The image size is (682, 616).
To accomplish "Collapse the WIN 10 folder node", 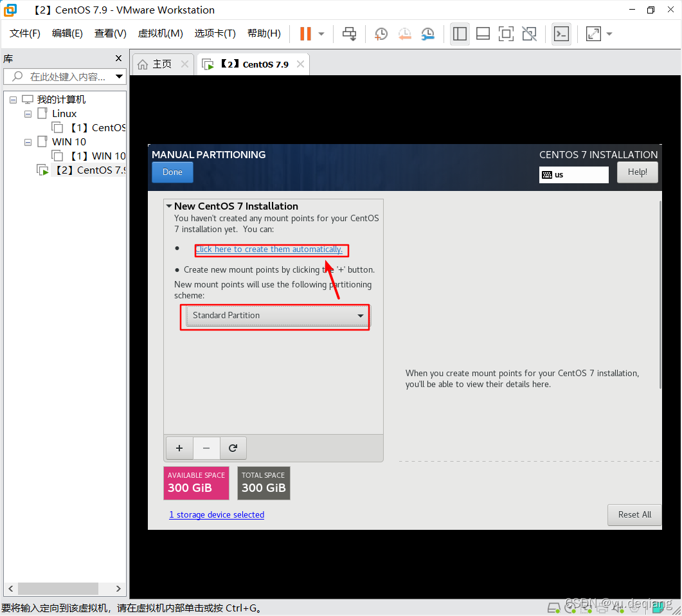I will point(28,142).
